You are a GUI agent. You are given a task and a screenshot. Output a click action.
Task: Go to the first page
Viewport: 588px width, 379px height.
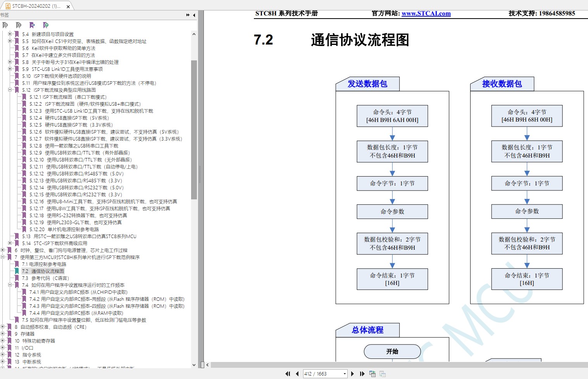(x=288, y=374)
